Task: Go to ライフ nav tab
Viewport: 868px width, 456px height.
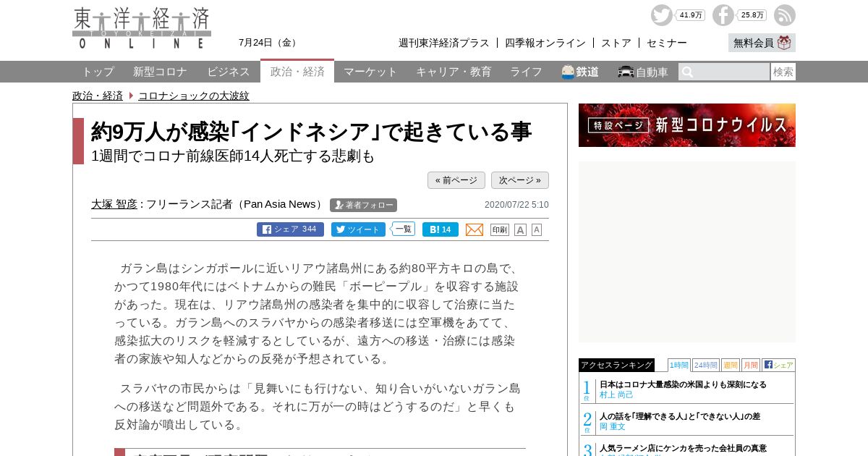Action: 526,72
